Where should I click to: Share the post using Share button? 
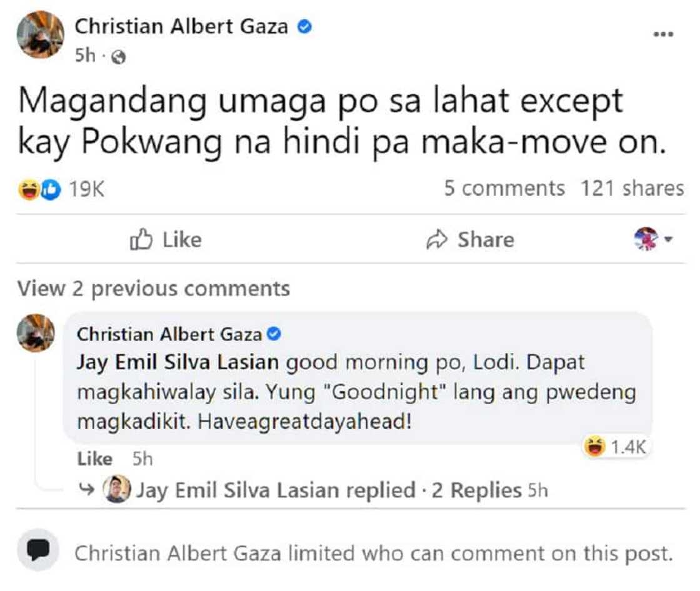[470, 240]
